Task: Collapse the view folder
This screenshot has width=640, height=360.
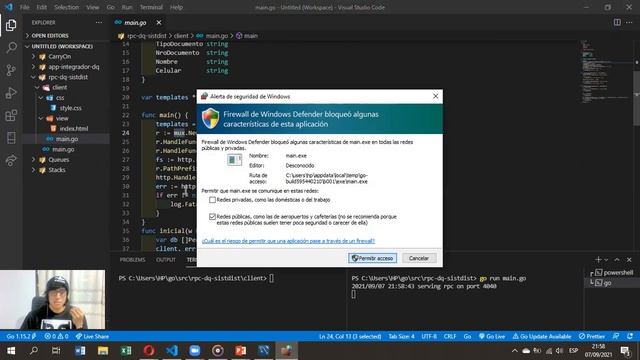Action: tap(62, 118)
